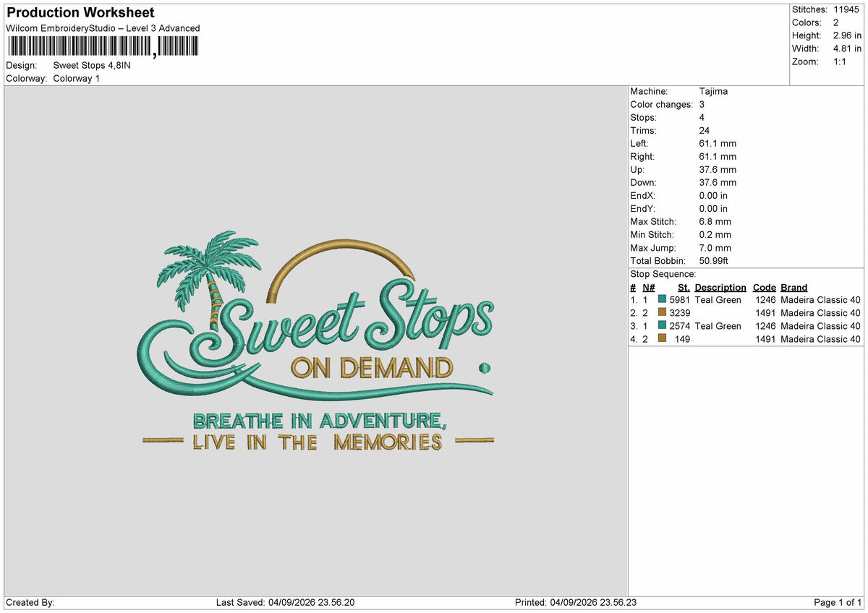Screen dimensions: 868x613
Task: Click 'Teal Green' description in stop row 3
Action: 718,325
